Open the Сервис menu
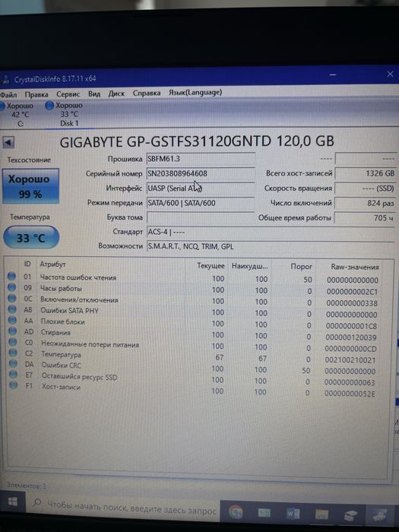The image size is (399, 532). tap(68, 94)
